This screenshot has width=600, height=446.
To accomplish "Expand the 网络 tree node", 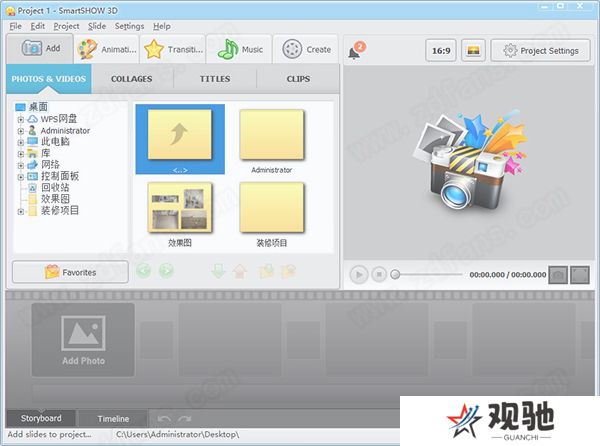I will [21, 165].
